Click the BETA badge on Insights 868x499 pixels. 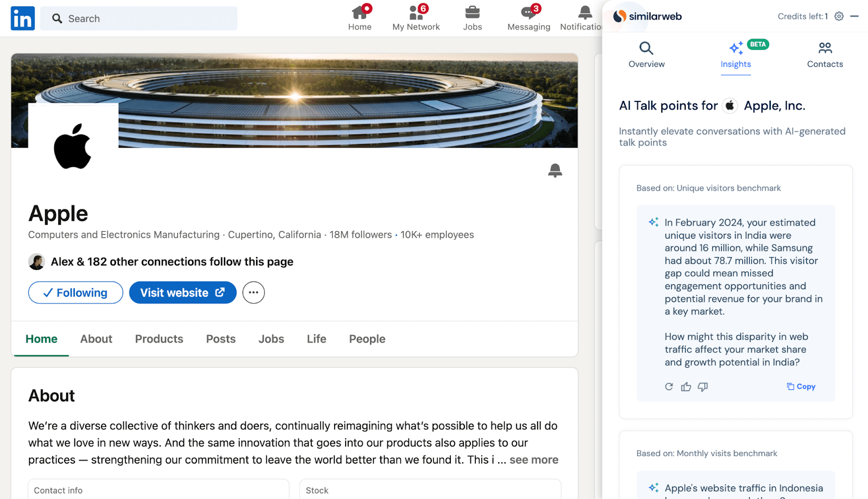[x=758, y=44]
